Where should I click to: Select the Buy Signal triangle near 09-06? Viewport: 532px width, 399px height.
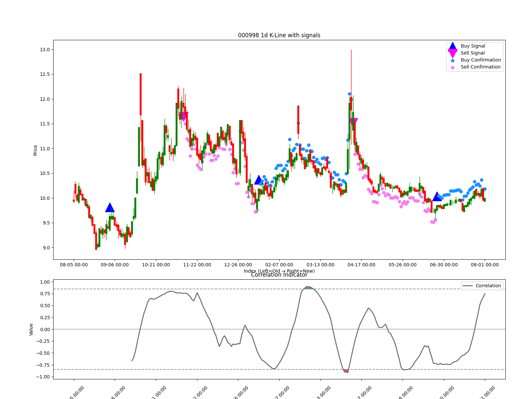[x=110, y=207]
